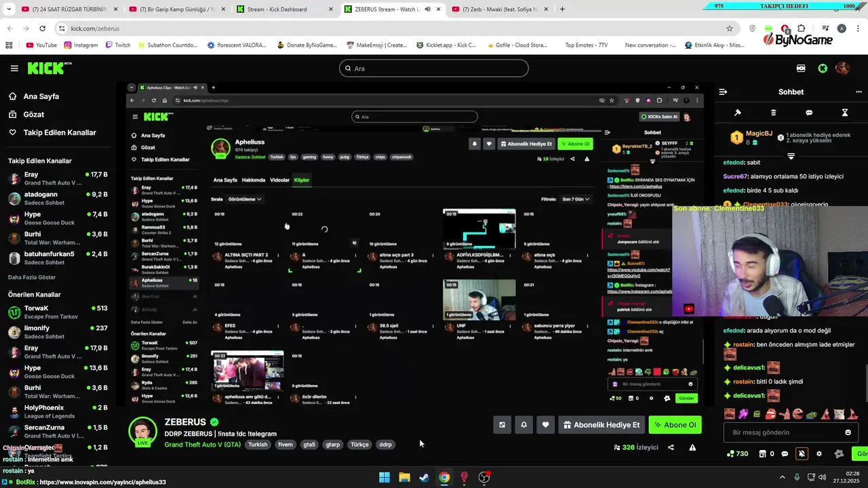Collapse the gift leaderboard chevron in chat
Screen dimensions: 868x488
791,156
